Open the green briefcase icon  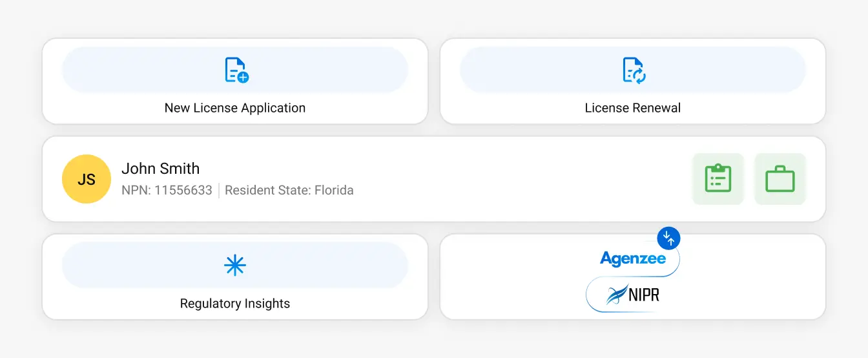click(x=780, y=179)
